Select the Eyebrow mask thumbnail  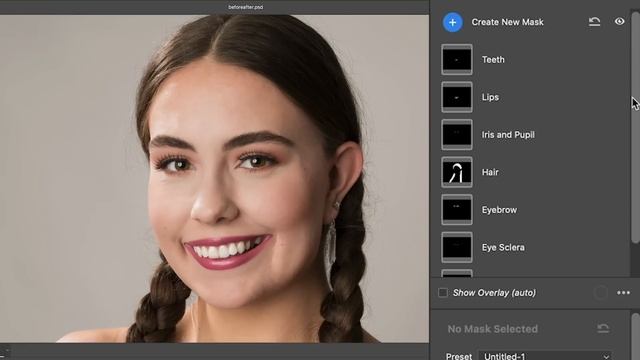[457, 210]
